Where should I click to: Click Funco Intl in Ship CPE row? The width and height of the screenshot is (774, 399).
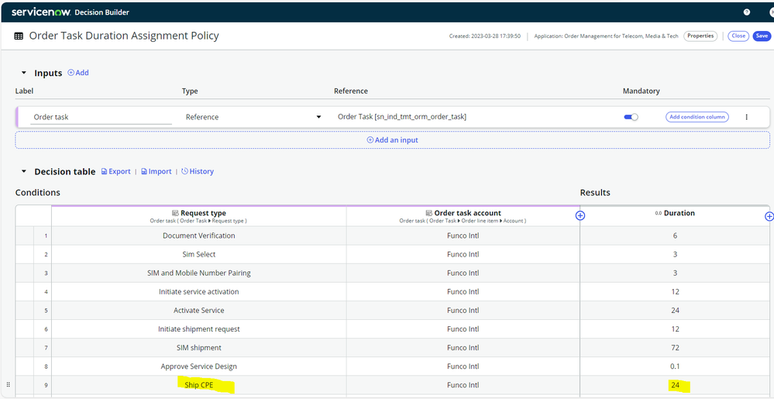point(463,385)
